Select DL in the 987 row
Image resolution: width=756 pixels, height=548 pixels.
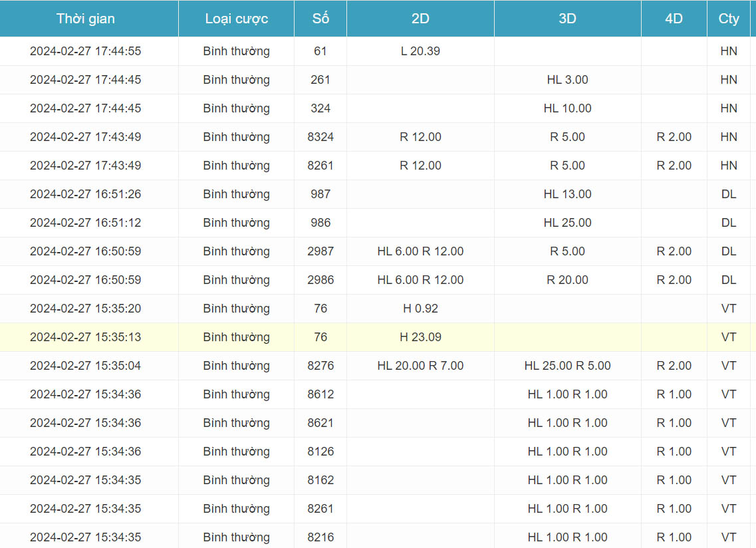pyautogui.click(x=729, y=194)
